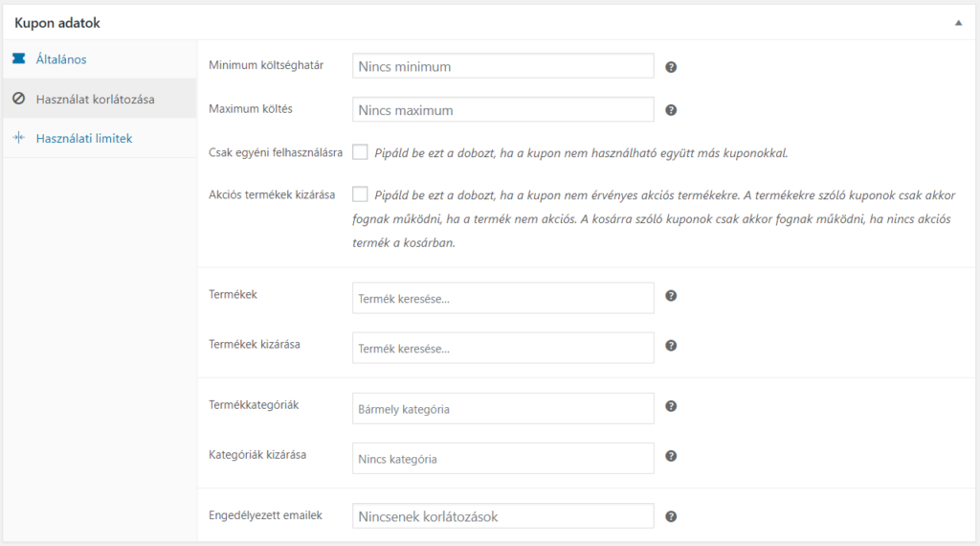Click the Akciós termékek kizárása label

(272, 194)
